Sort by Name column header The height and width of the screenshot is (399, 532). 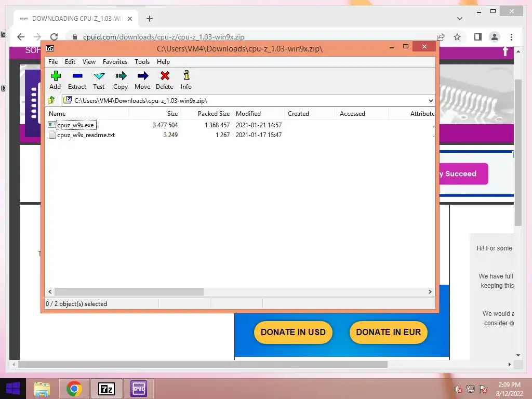coord(87,114)
